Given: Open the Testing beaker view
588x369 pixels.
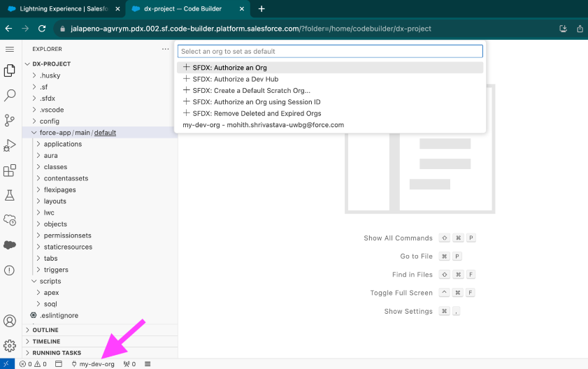Looking at the screenshot, I should click(x=10, y=195).
